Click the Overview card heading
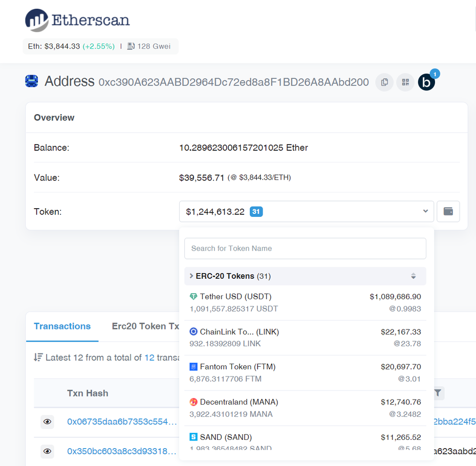476x466 pixels. pos(54,118)
